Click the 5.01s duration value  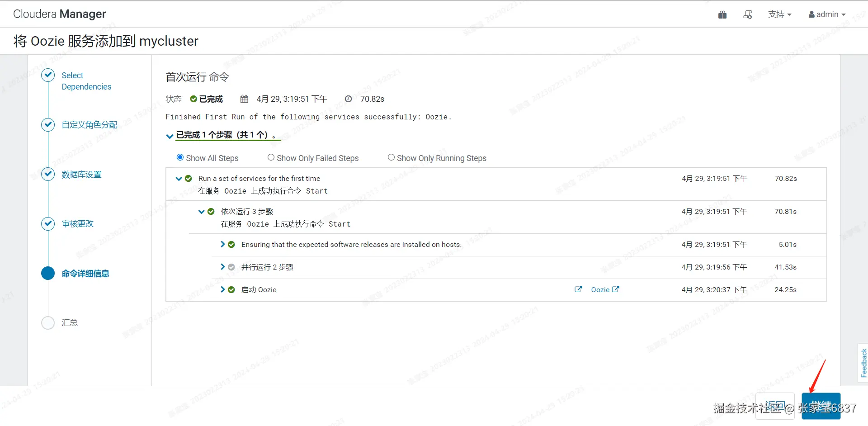(x=788, y=245)
